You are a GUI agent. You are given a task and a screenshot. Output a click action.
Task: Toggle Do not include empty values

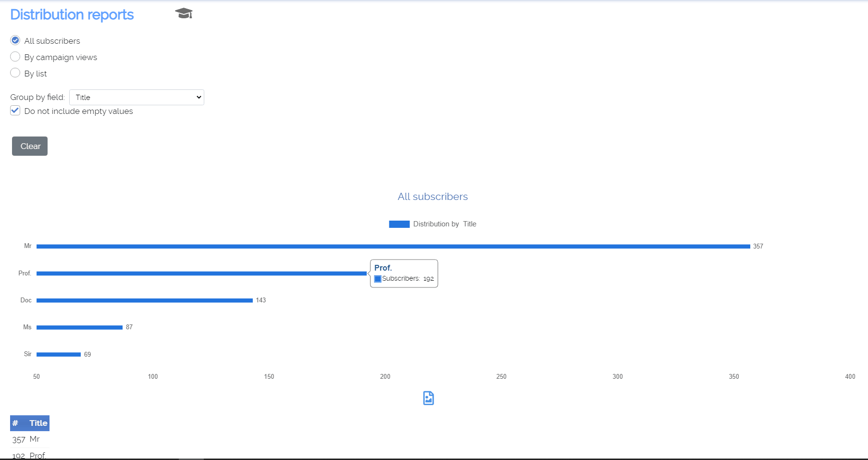(15, 111)
